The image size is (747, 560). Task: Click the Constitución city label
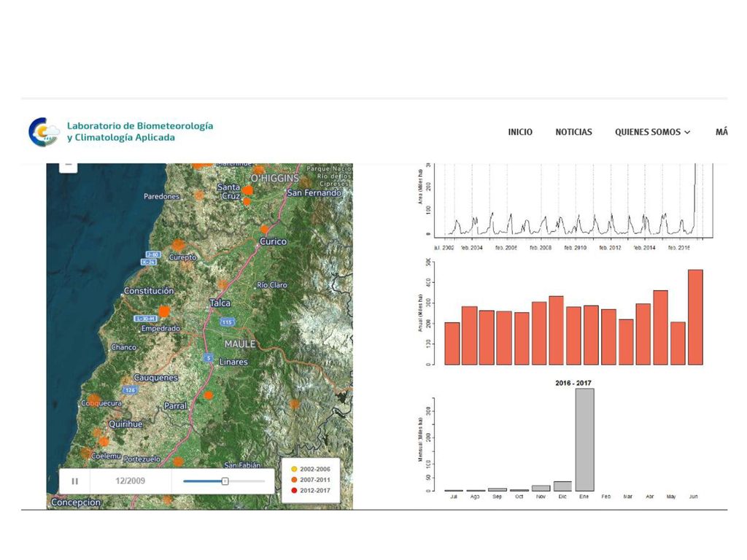pos(149,290)
